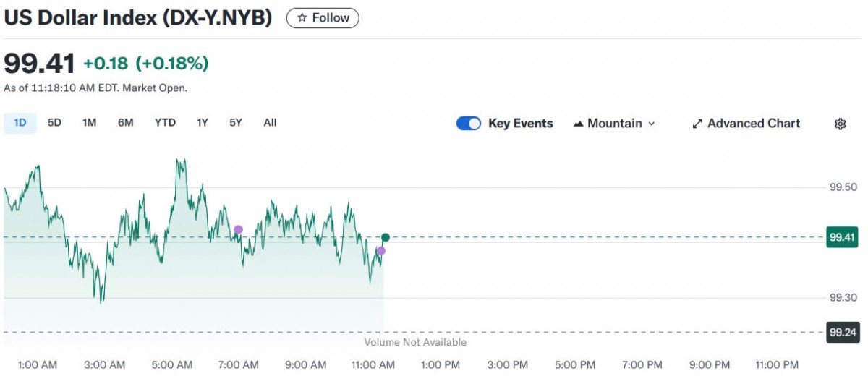This screenshot has height=384, width=868.
Task: Click the star icon on the Follow button
Action: [x=302, y=18]
